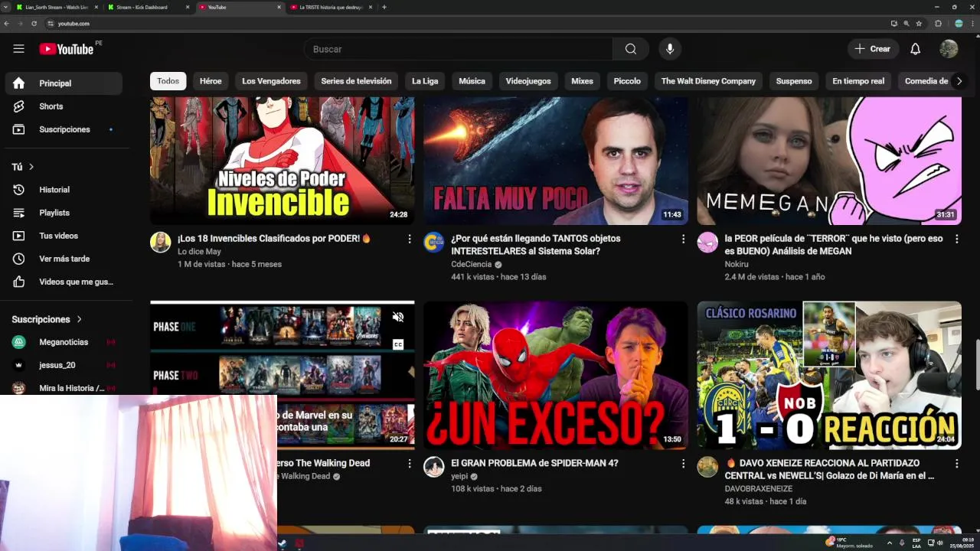Open Tus videos in the sidebar

pyautogui.click(x=64, y=236)
